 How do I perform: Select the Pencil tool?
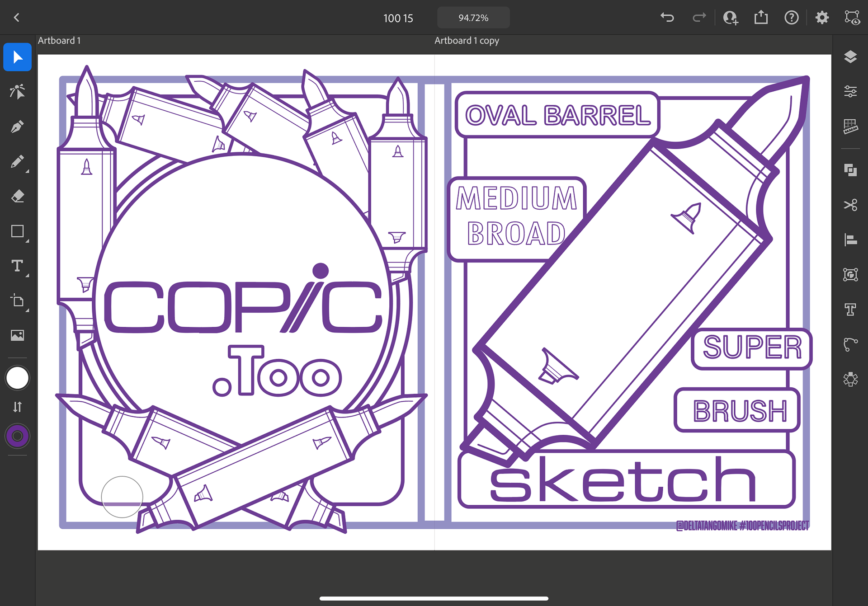(x=17, y=161)
